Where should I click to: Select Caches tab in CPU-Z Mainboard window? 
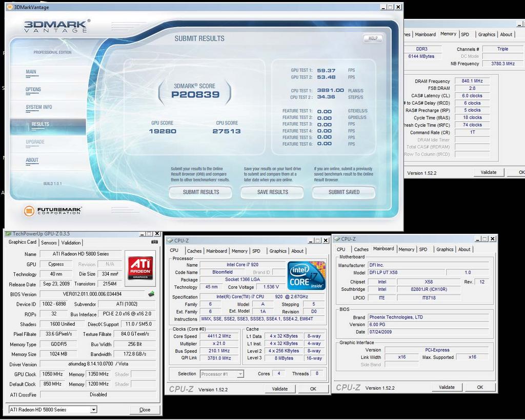click(361, 249)
